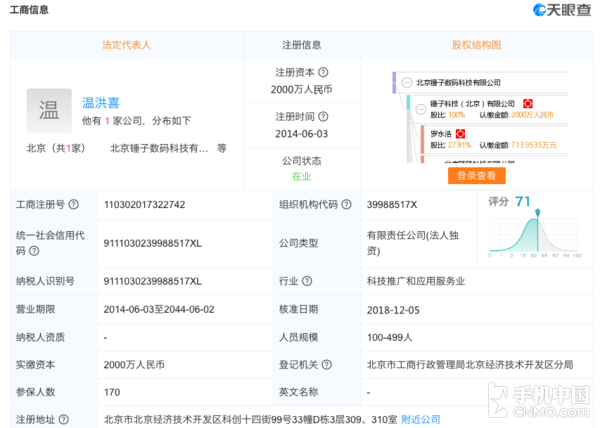Click 罗永浩 shareholder name
The image size is (600, 428).
click(x=441, y=133)
